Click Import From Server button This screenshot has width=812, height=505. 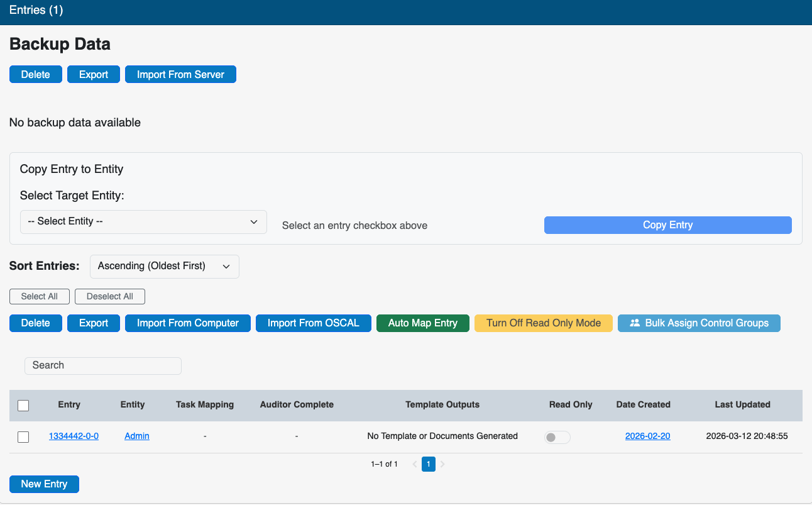[x=180, y=74]
